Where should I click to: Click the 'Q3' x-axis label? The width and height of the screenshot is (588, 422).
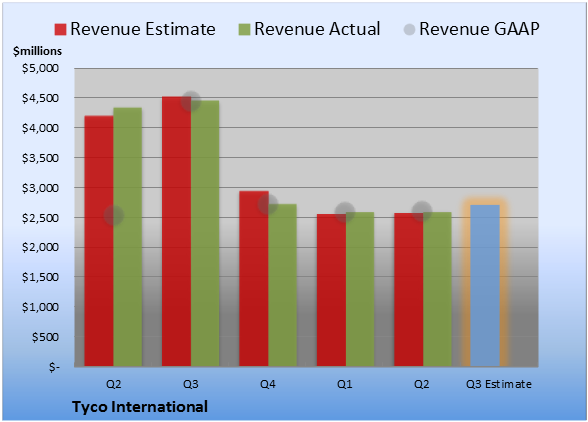click(190, 384)
